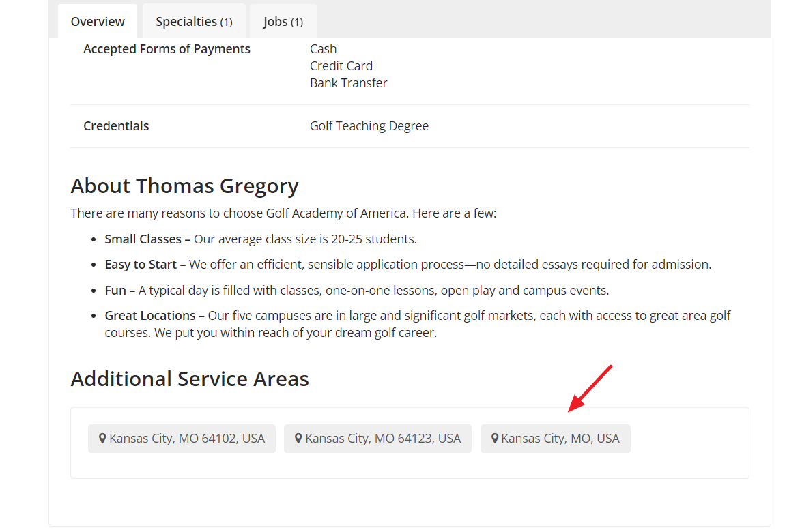Click the Credentials label
Viewport: 787px width, 532px height.
[116, 126]
